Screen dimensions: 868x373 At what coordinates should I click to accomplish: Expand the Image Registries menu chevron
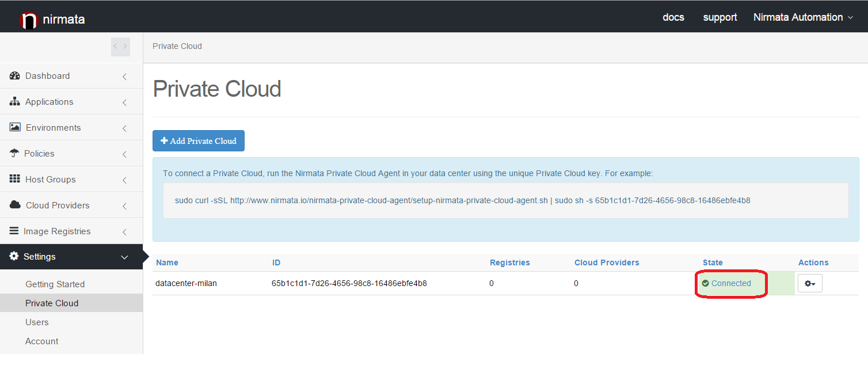click(x=124, y=232)
